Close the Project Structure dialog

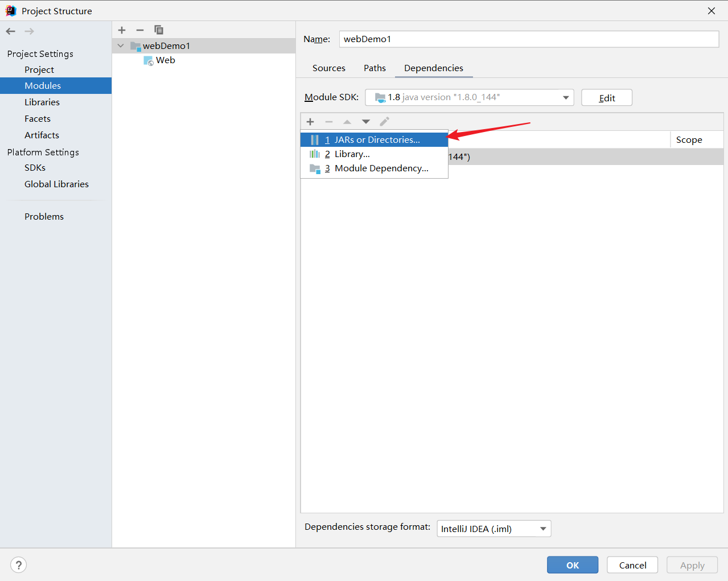pyautogui.click(x=711, y=11)
